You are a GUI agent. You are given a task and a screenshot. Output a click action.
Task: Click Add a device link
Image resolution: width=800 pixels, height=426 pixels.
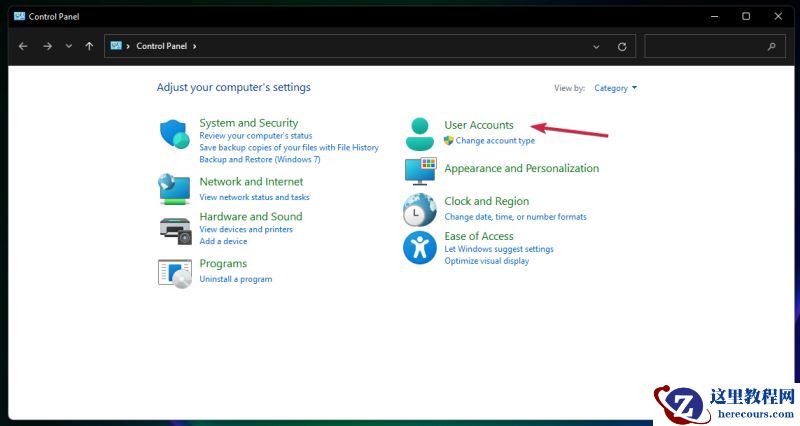[223, 241]
